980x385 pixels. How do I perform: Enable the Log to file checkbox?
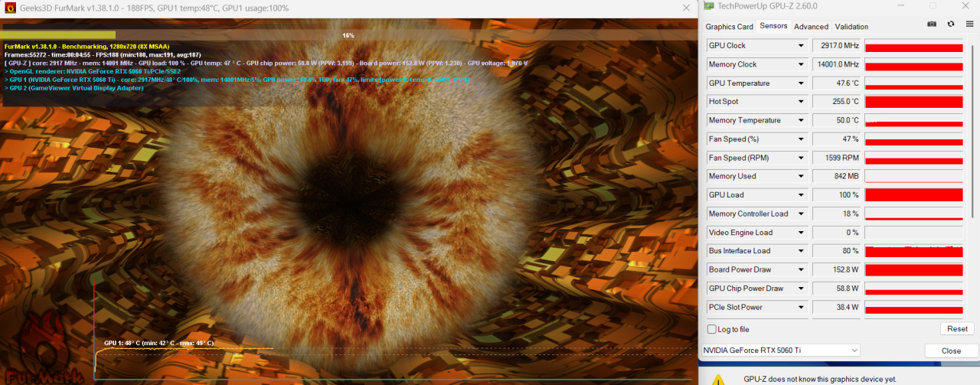pyautogui.click(x=713, y=329)
